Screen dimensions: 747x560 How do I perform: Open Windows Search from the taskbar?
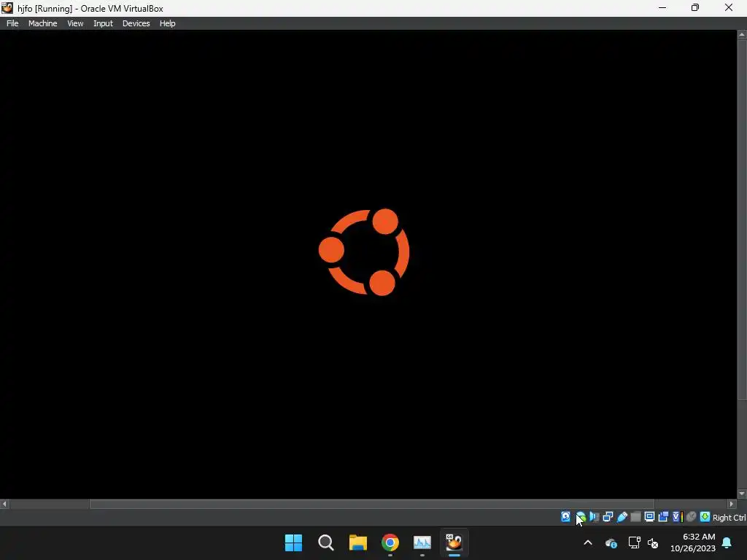[326, 542]
